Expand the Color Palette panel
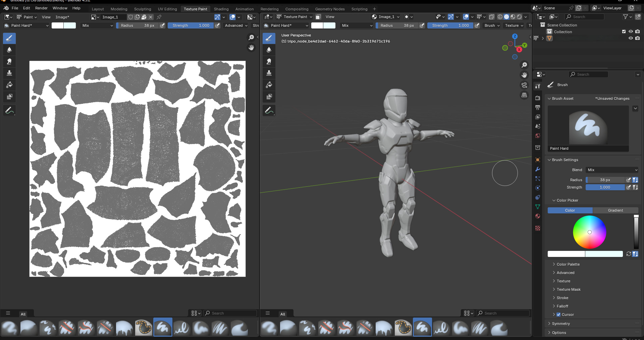Image resolution: width=644 pixels, height=340 pixels. click(x=568, y=264)
